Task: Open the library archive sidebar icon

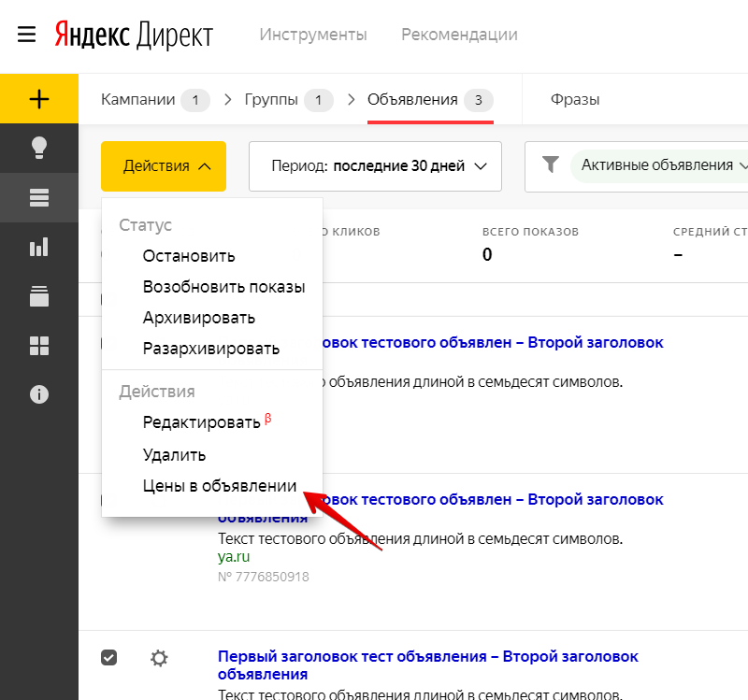Action: [38, 296]
